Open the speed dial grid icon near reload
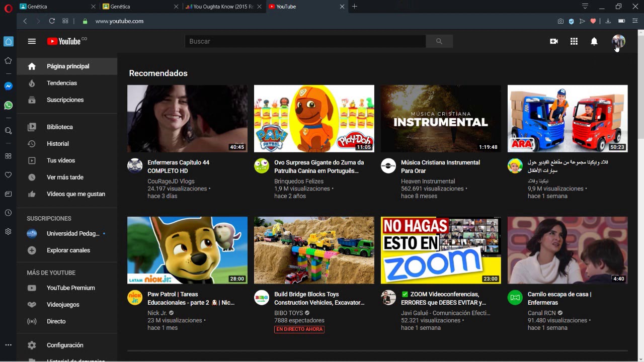 pyautogui.click(x=65, y=21)
